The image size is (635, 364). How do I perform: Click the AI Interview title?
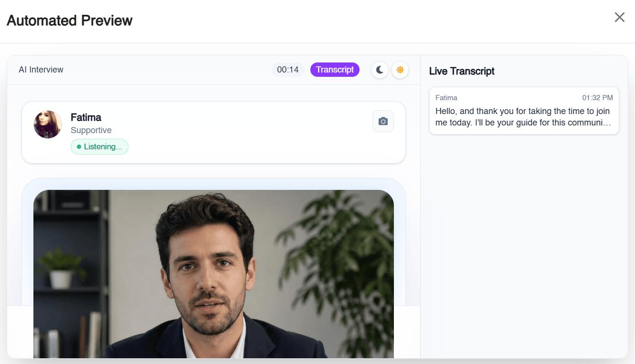pos(41,70)
